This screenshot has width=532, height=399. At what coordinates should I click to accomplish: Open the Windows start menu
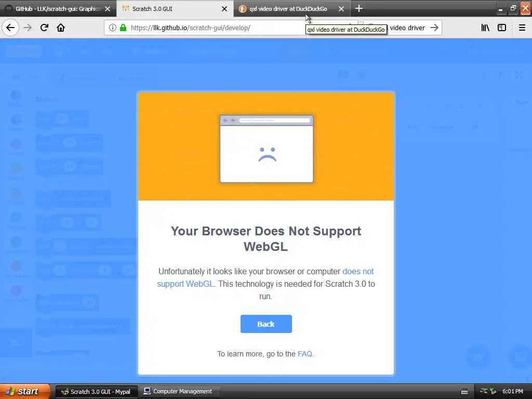(x=25, y=391)
